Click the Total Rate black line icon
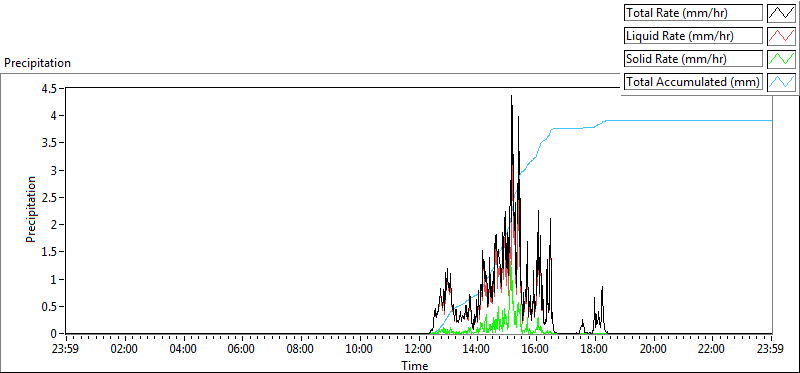 (782, 13)
